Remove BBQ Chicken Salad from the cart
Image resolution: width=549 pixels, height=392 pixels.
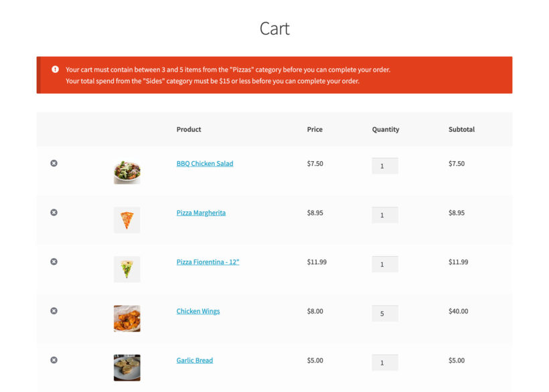(54, 163)
